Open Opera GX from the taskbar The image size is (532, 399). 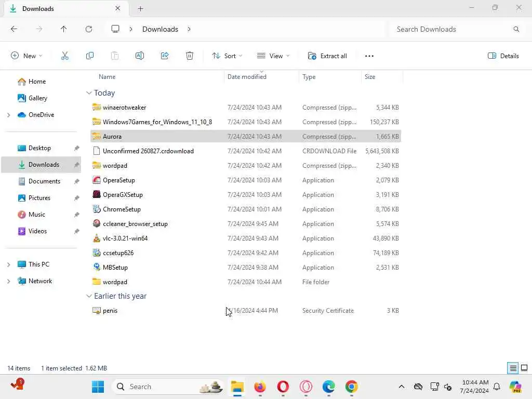coord(305,387)
